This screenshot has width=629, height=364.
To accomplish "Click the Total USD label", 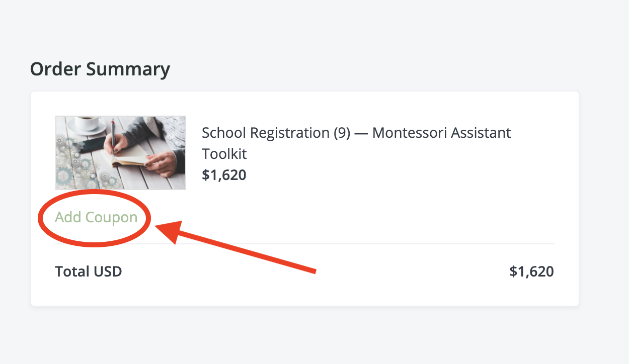I will pos(89,271).
